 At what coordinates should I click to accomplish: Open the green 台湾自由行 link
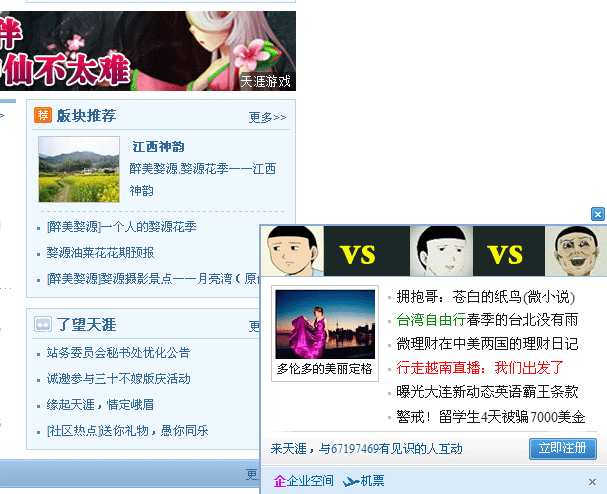431,320
